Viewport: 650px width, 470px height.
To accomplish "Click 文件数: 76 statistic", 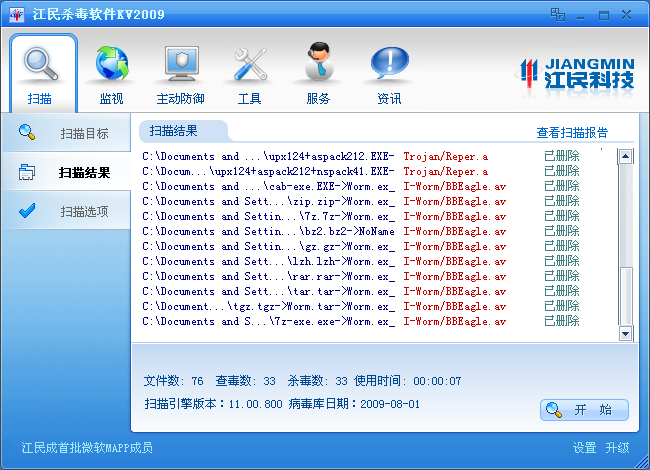I will point(173,380).
